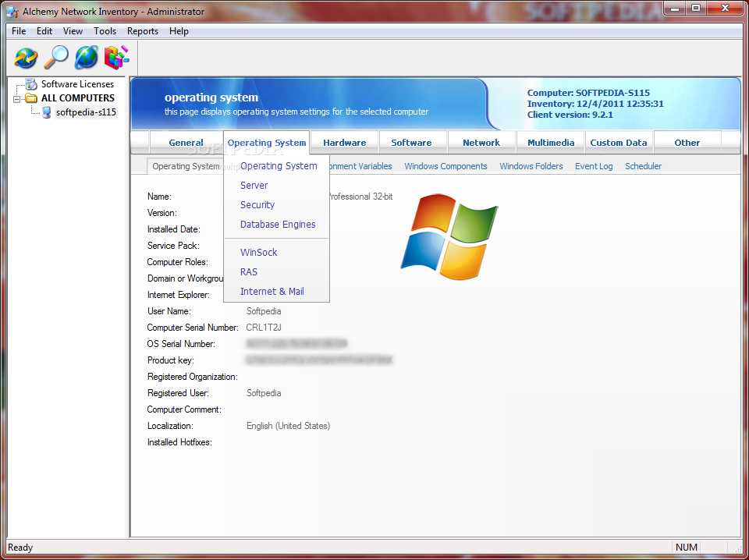The width and height of the screenshot is (749, 560).
Task: Click the Product key label
Action: click(171, 360)
